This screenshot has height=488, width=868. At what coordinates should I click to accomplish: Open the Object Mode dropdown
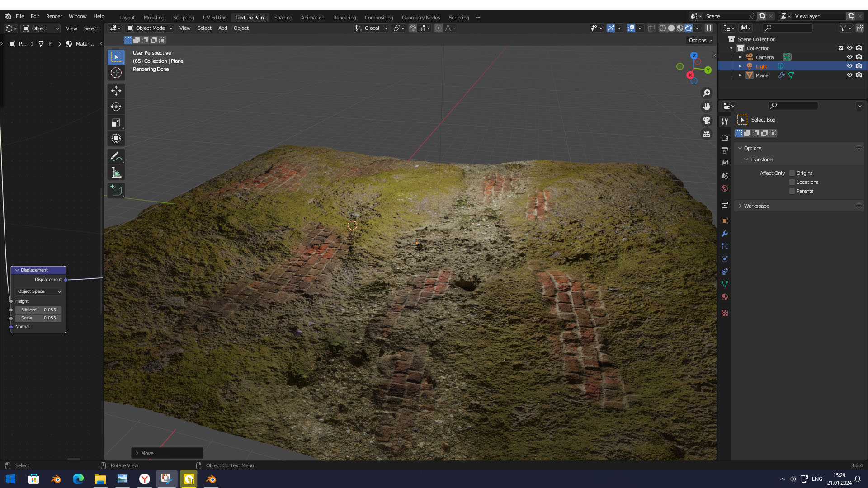(150, 28)
